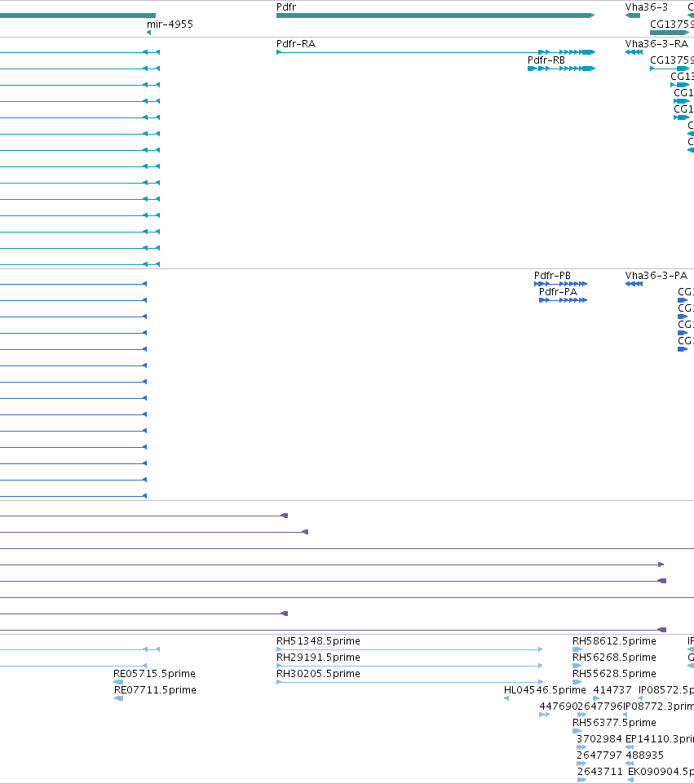This screenshot has width=694, height=784.
Task: Click the Pdfr-RB transcript label
Action: 546,60
